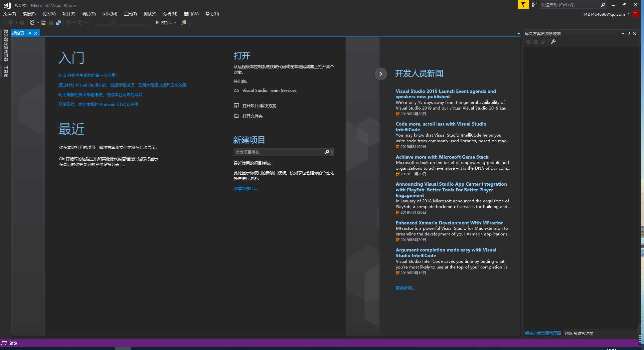Screen dimensions: 644x350
Task: Click the Find in Files toolbar icon
Action: click(x=184, y=23)
